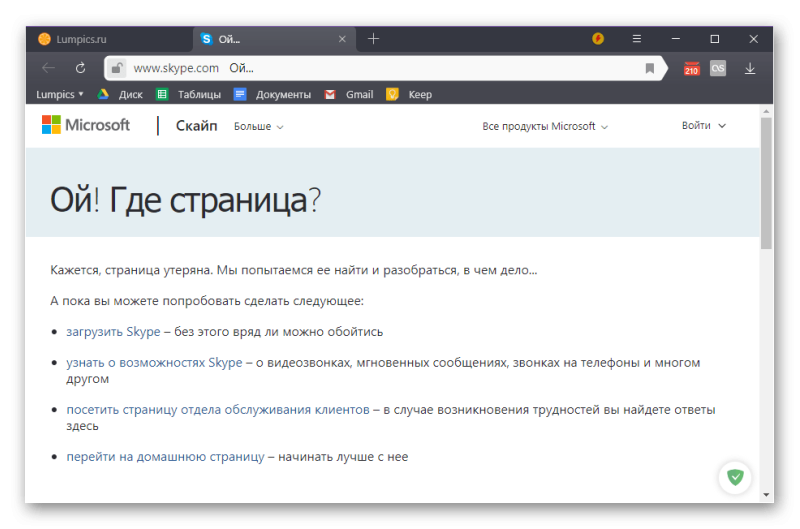Click the page vertical scrollbar thumb

pos(766,183)
